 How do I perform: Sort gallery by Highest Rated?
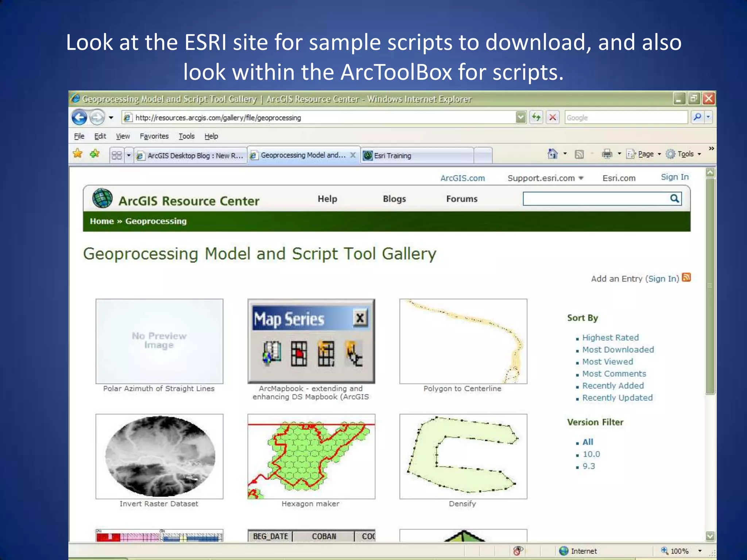[610, 338]
